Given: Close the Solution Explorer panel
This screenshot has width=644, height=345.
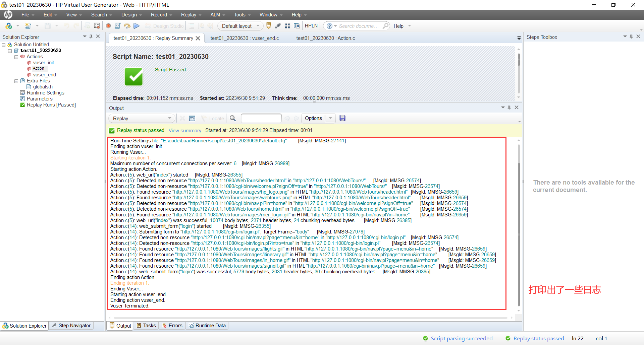Looking at the screenshot, I should pos(98,37).
